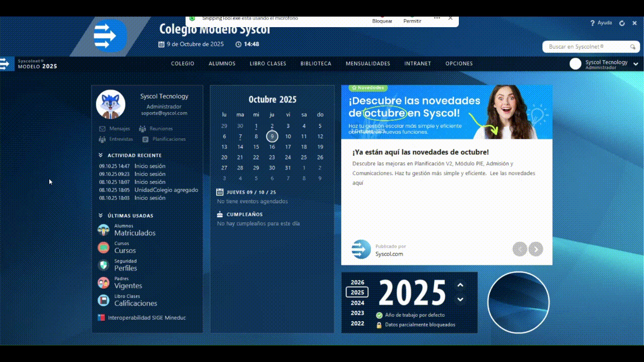Open the novedades de octubre banner image
This screenshot has height=362, width=644.
(447, 112)
